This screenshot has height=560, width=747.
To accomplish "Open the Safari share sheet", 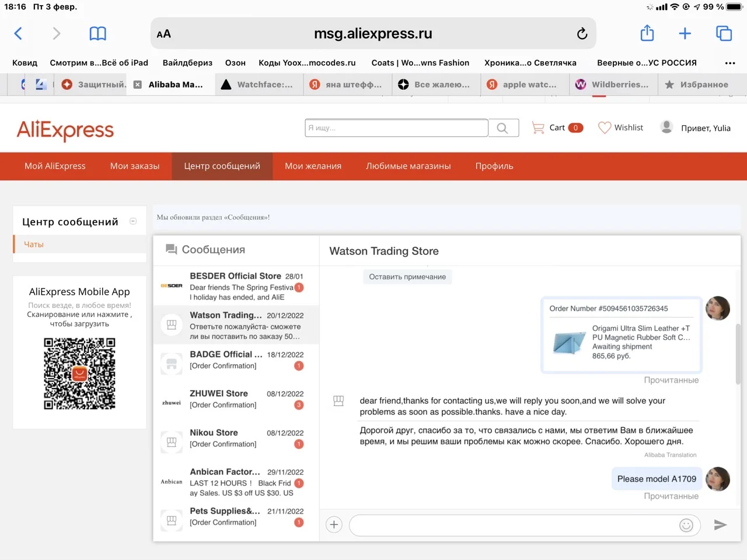I will coord(647,33).
